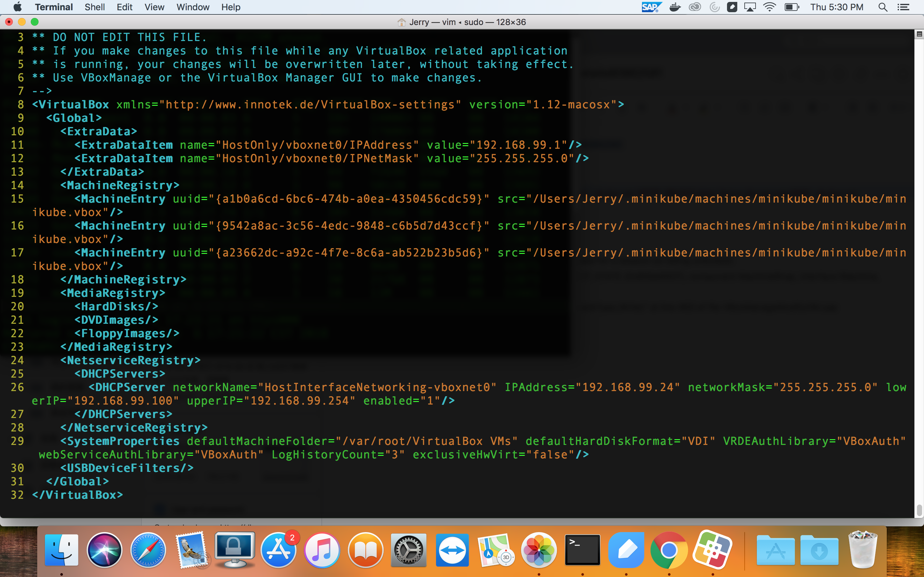Open Docker menu from the menu bar
The image size is (924, 577).
coord(675,7)
